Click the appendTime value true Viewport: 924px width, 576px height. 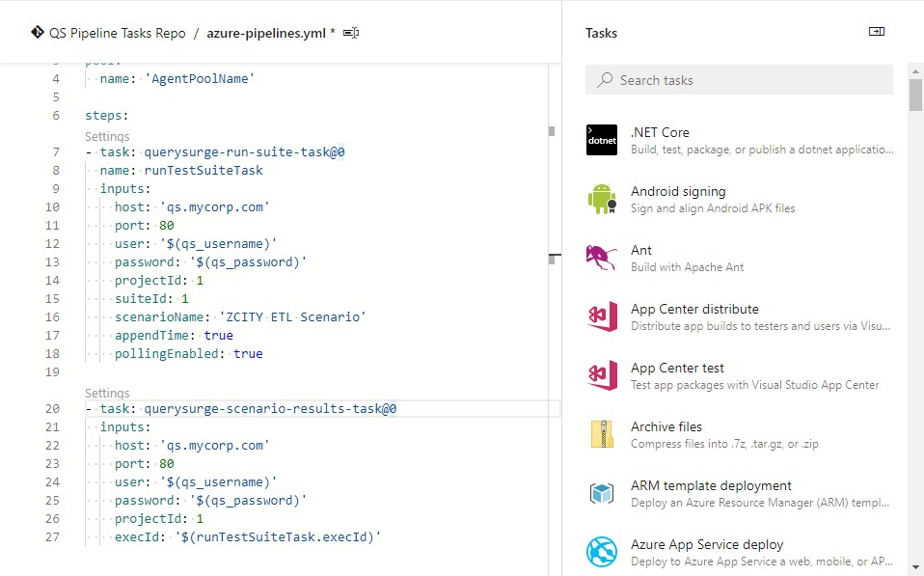[x=219, y=335]
